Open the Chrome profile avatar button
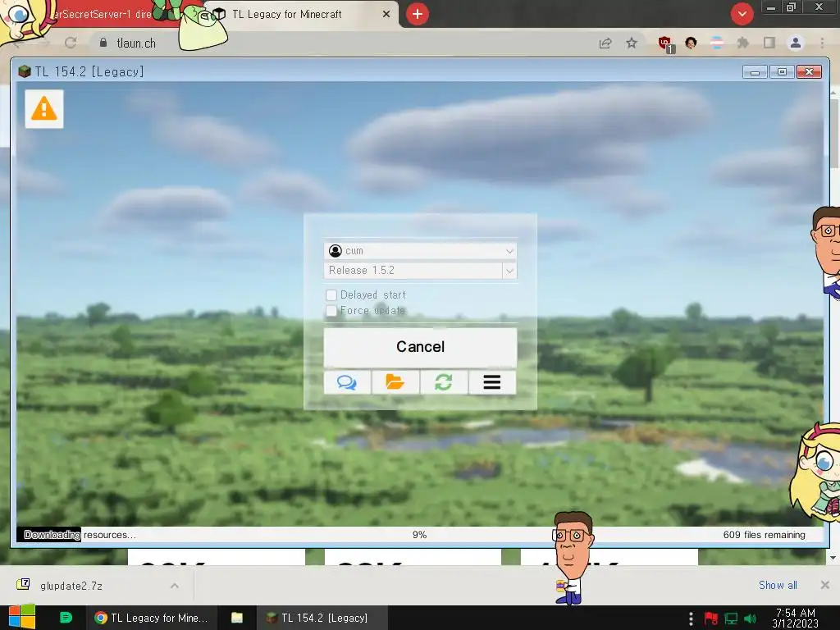Image resolution: width=840 pixels, height=630 pixels. pyautogui.click(x=796, y=43)
